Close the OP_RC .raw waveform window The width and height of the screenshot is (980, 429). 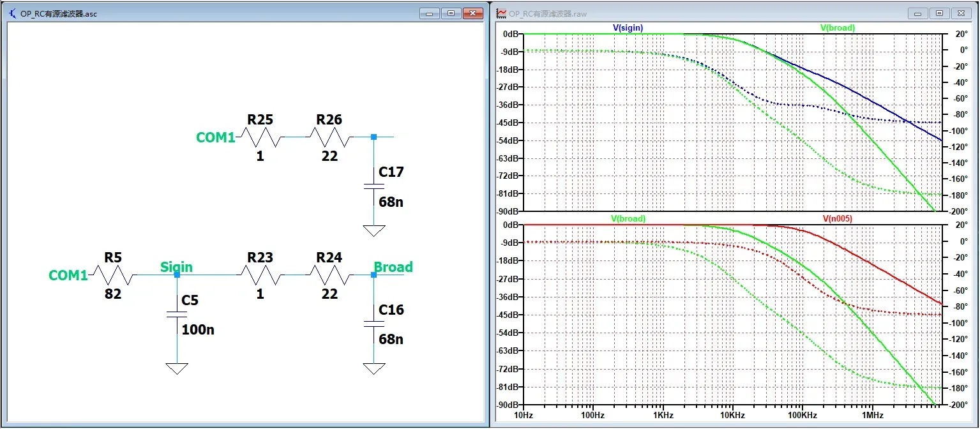pos(961,13)
